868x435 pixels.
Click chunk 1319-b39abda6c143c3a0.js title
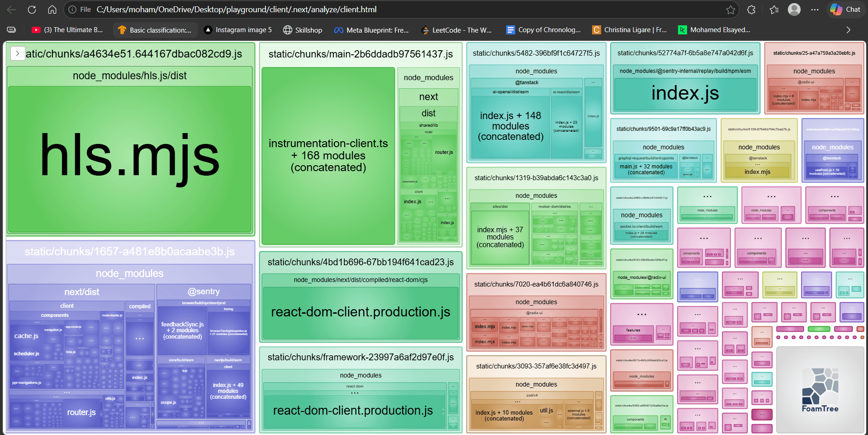(536, 178)
